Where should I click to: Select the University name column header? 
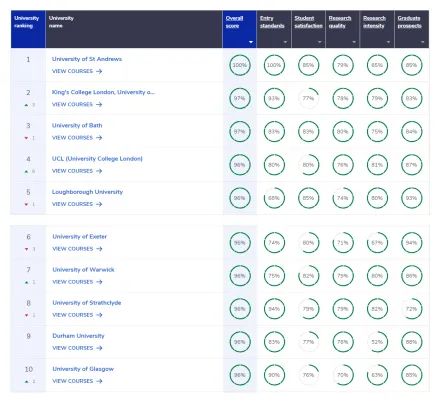pyautogui.click(x=134, y=29)
